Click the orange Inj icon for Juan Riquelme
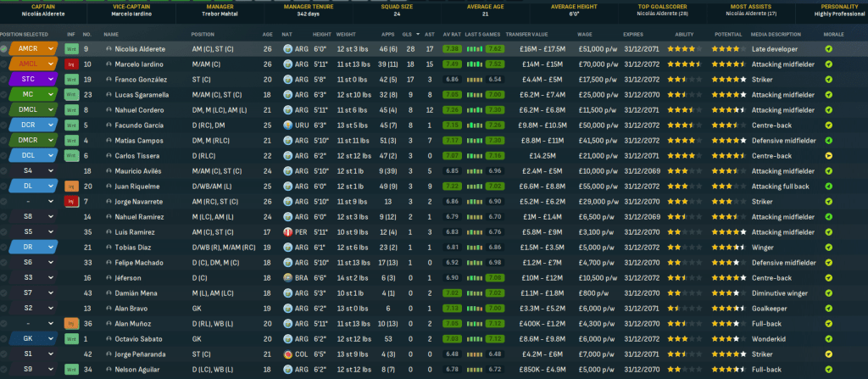Image resolution: width=868 pixels, height=379 pixels. click(x=72, y=187)
